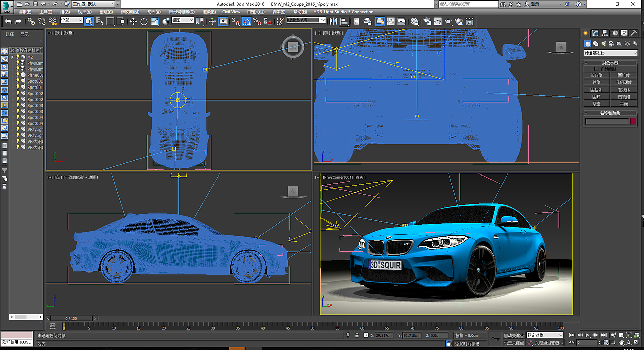
Task: Toggle visibility bulb of M2 row
Action: pos(18,57)
